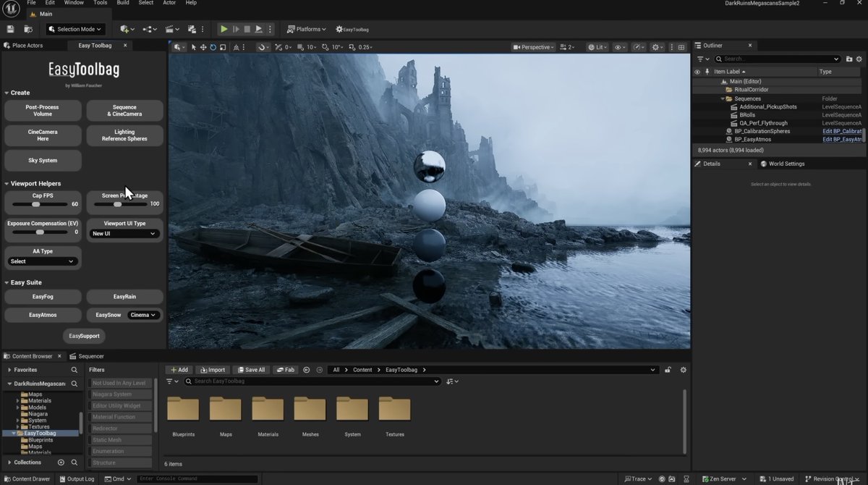Select the viewport Scale tool

[x=223, y=47]
